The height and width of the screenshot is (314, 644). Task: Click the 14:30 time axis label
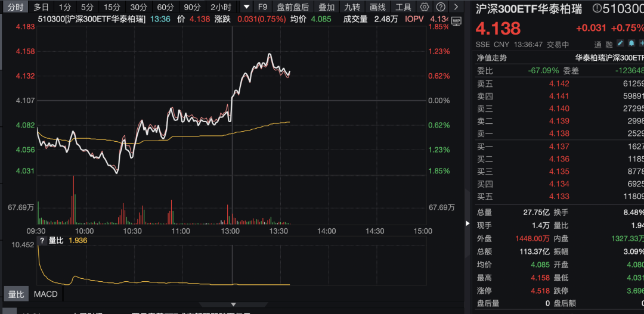[375, 232]
